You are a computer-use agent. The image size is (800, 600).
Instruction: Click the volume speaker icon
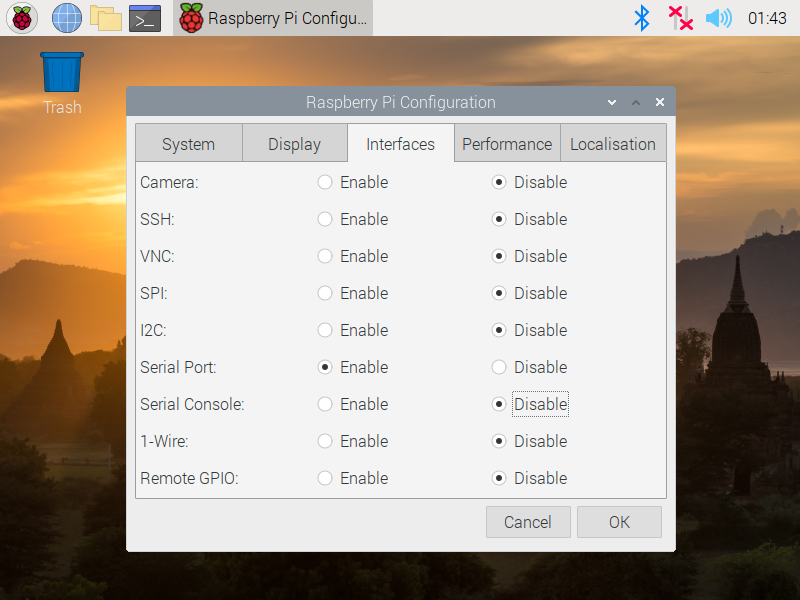point(718,18)
